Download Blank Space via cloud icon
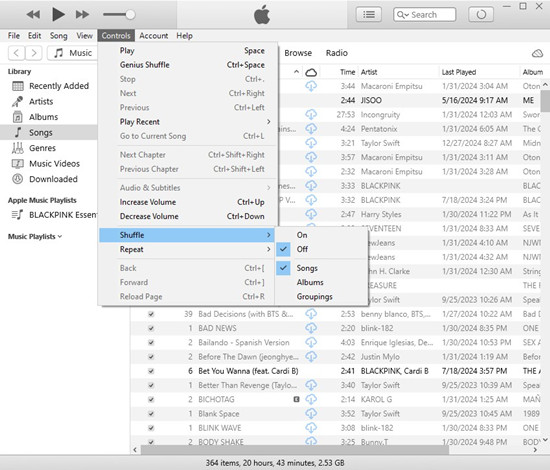550x470 pixels. point(311,414)
